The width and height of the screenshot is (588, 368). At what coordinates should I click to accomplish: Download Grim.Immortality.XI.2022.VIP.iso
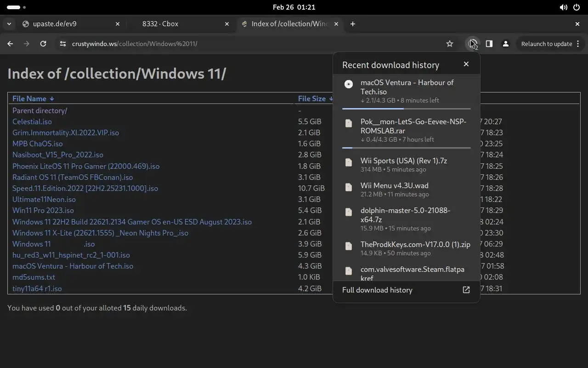click(66, 132)
